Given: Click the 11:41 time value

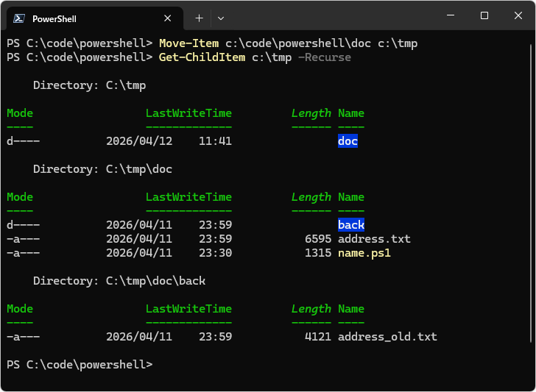Looking at the screenshot, I should click(215, 141).
